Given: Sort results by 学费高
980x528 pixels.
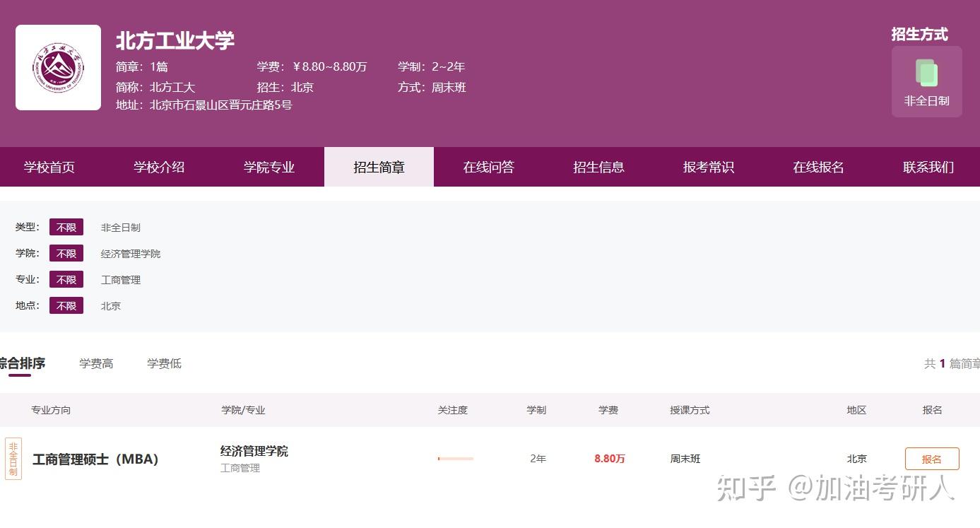Looking at the screenshot, I should tap(96, 363).
